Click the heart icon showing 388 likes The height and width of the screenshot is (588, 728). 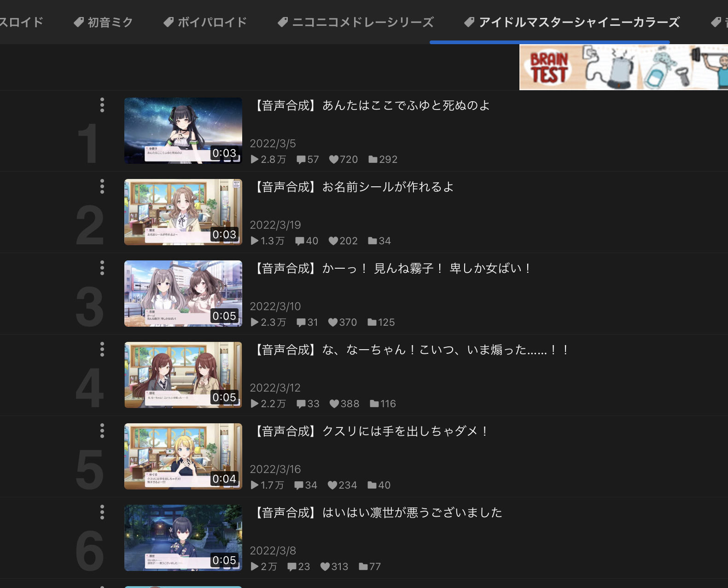334,404
